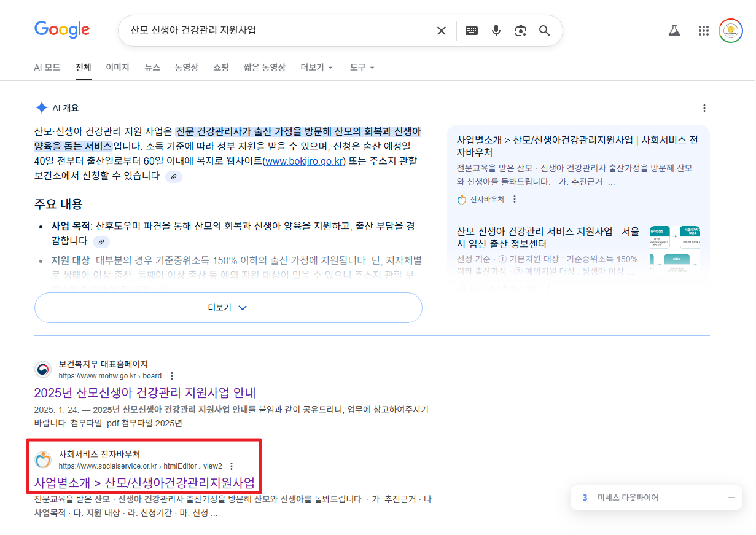Screen dimensions: 756x535
Task: Switch to the 이미지 tab
Action: click(x=117, y=68)
